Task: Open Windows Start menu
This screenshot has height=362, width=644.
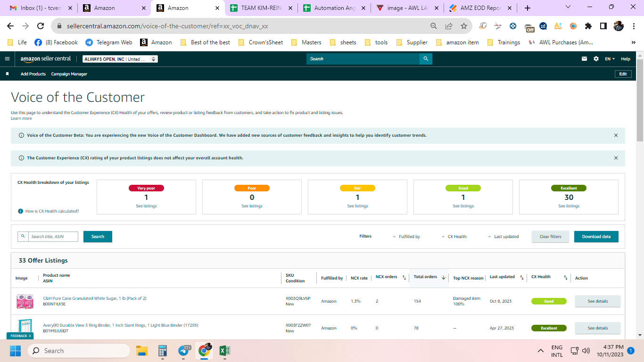Action: 16,351
